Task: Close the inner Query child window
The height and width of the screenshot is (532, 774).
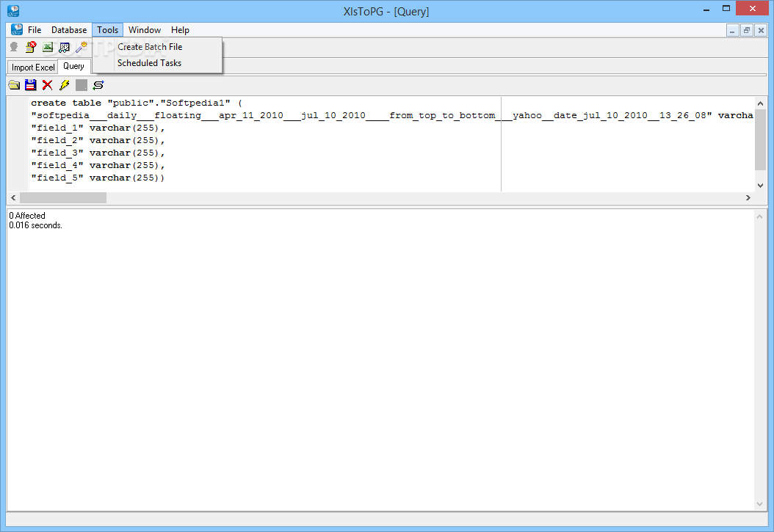Action: (x=762, y=31)
